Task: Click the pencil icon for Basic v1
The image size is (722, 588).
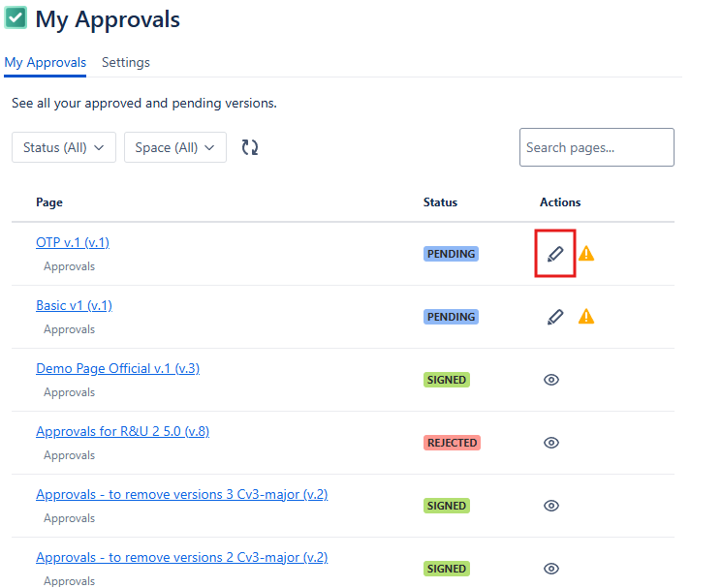Action: [x=555, y=317]
